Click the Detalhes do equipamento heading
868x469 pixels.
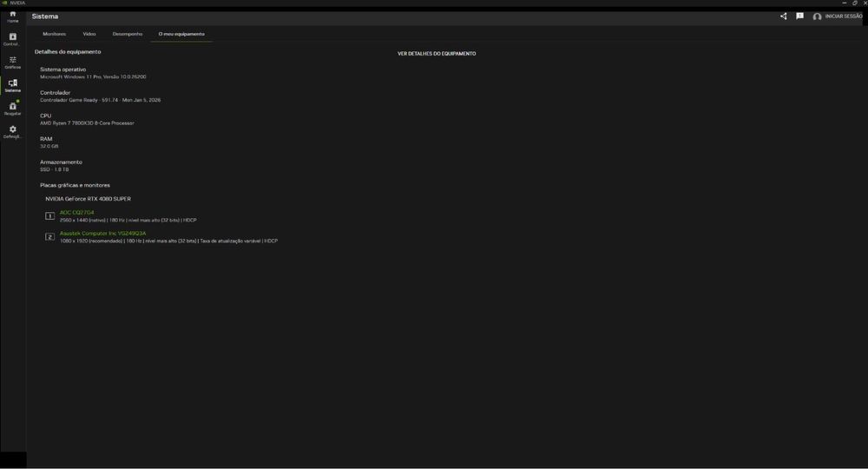coord(68,51)
